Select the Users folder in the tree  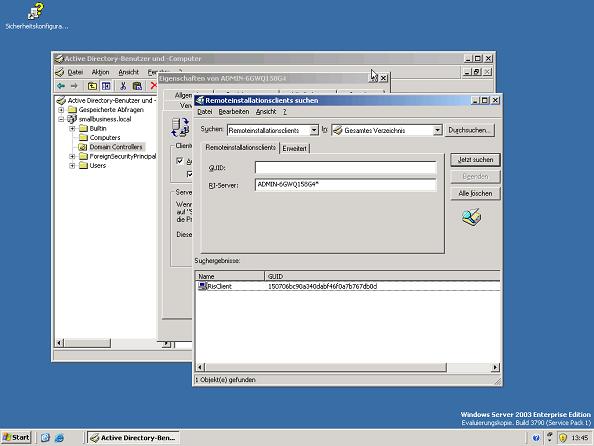[x=98, y=166]
